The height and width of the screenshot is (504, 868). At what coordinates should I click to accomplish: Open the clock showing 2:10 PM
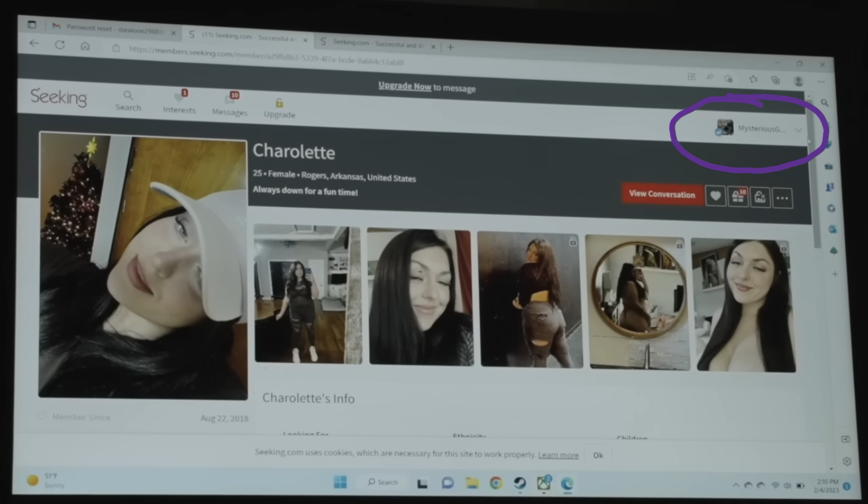pos(827,485)
